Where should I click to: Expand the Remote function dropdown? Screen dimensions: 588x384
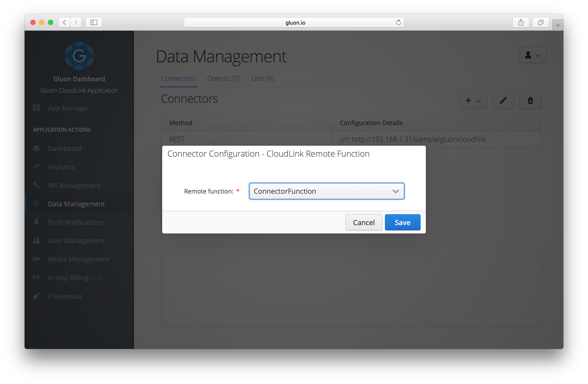coord(395,191)
